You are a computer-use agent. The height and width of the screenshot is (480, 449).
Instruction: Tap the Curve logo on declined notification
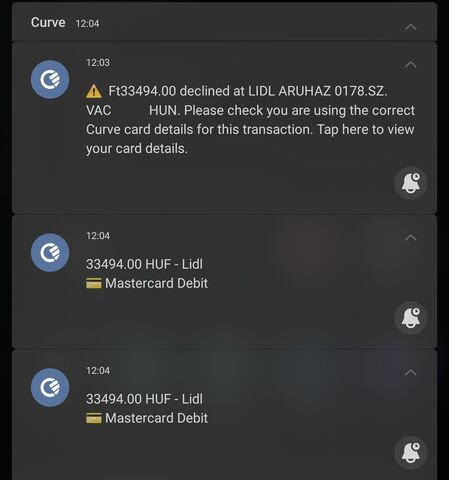point(50,79)
